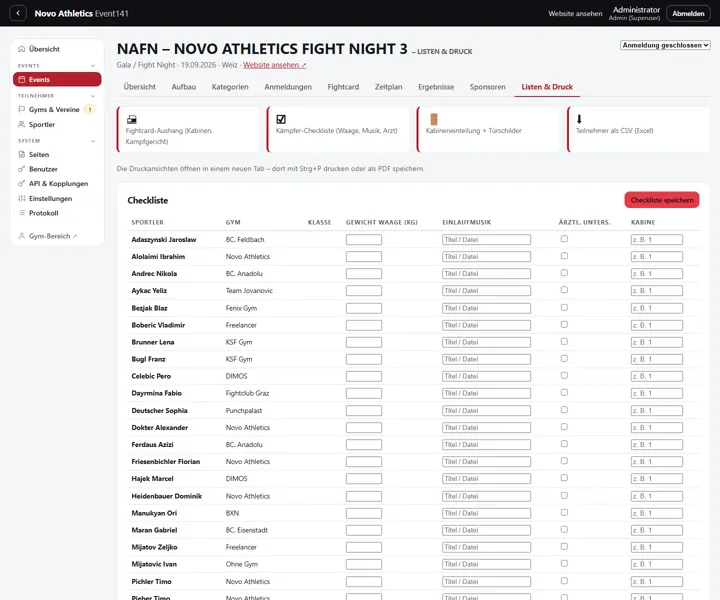Click weight field for Adaszynski Jaroslaw
Image resolution: width=720 pixels, height=600 pixels.
coord(364,240)
